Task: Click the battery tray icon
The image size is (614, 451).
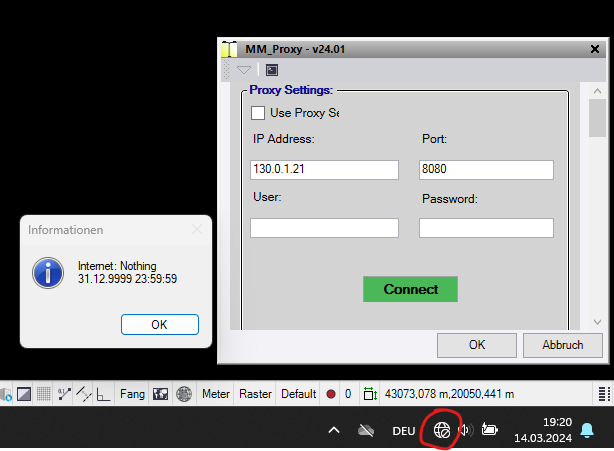Action: click(489, 429)
